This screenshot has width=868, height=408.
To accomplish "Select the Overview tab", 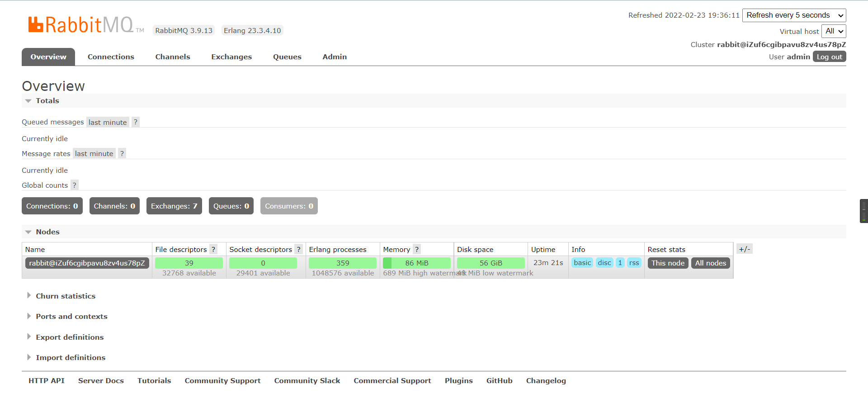I will tap(48, 57).
